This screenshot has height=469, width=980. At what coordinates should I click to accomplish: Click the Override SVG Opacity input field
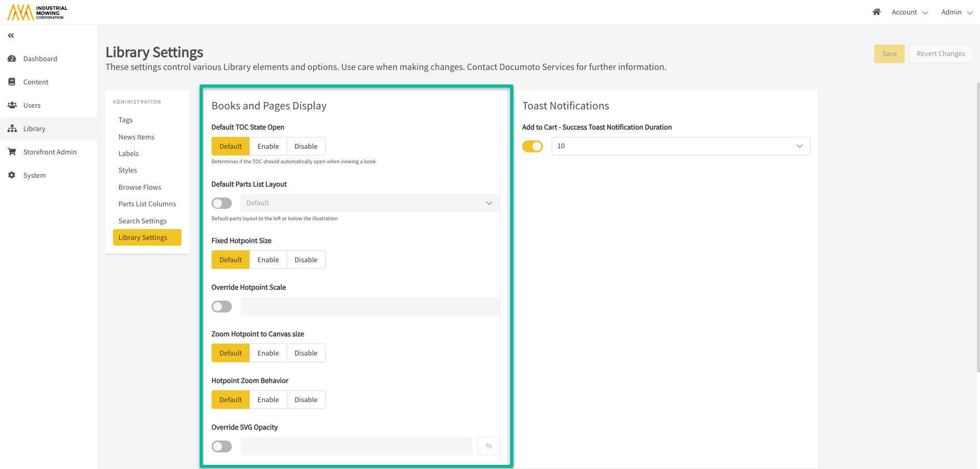(x=356, y=446)
